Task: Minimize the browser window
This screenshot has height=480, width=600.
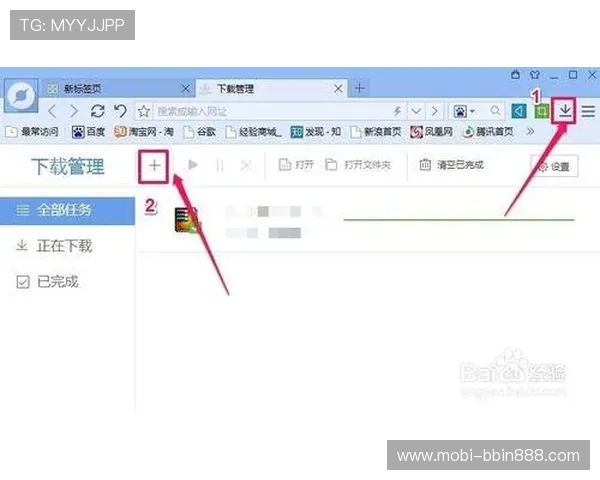Action: click(x=554, y=77)
